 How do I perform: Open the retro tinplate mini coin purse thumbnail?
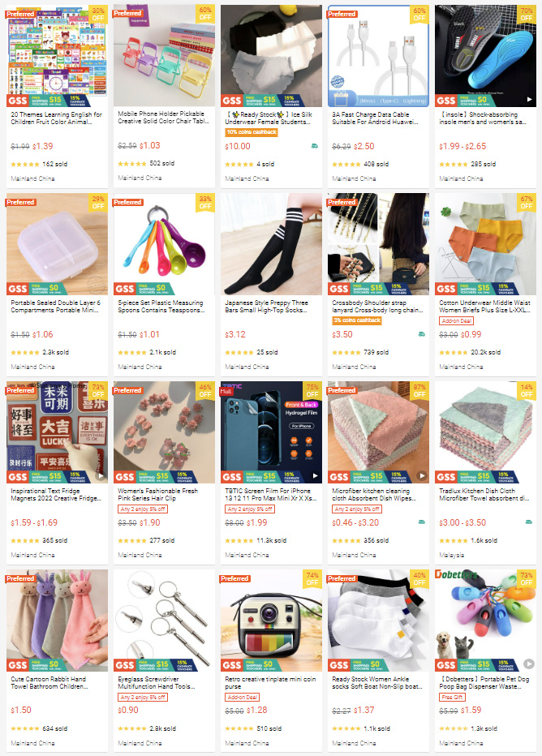click(272, 621)
